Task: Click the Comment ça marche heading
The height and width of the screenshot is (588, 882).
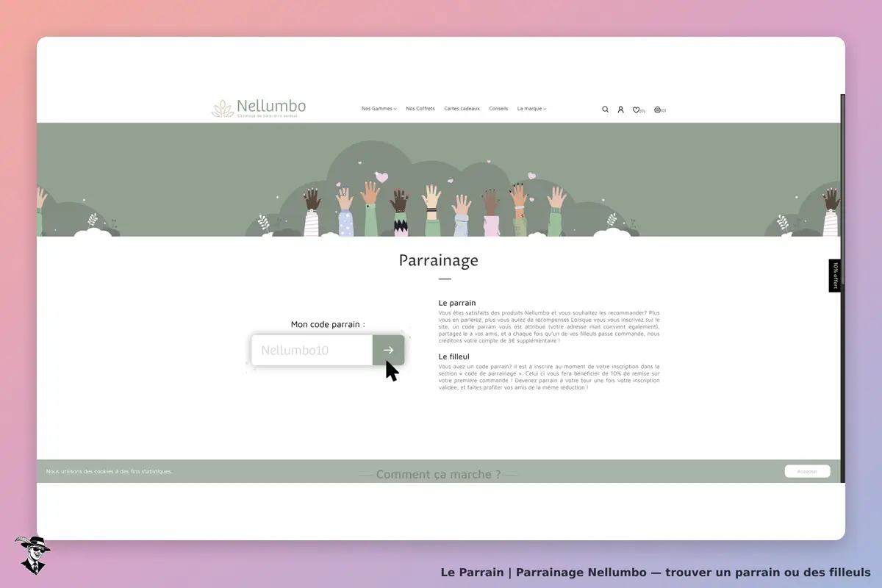Action: pyautogui.click(x=438, y=475)
